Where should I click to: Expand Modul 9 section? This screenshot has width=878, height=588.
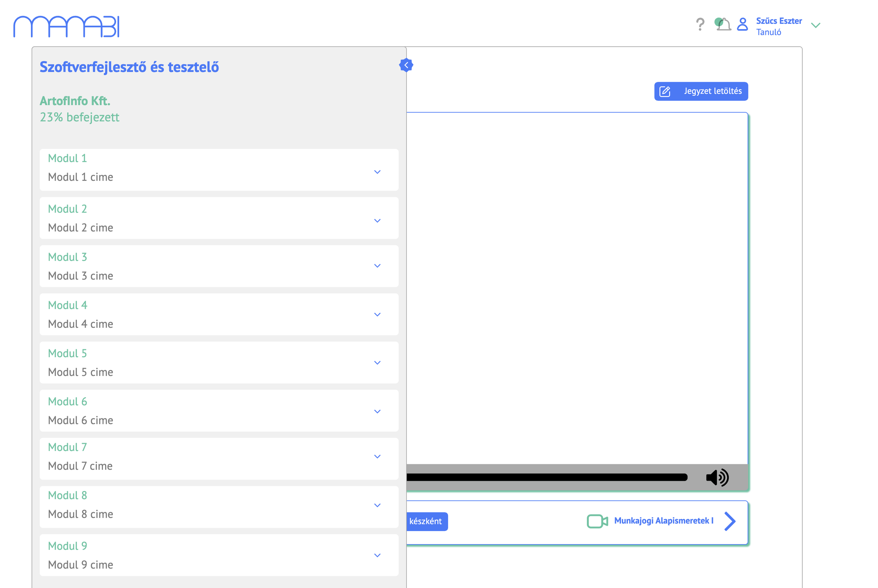click(377, 555)
